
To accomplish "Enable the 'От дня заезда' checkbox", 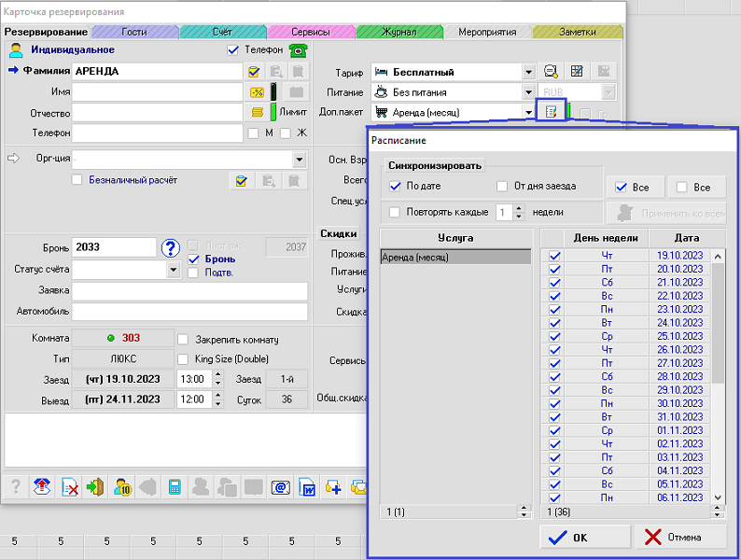I will pos(503,186).
